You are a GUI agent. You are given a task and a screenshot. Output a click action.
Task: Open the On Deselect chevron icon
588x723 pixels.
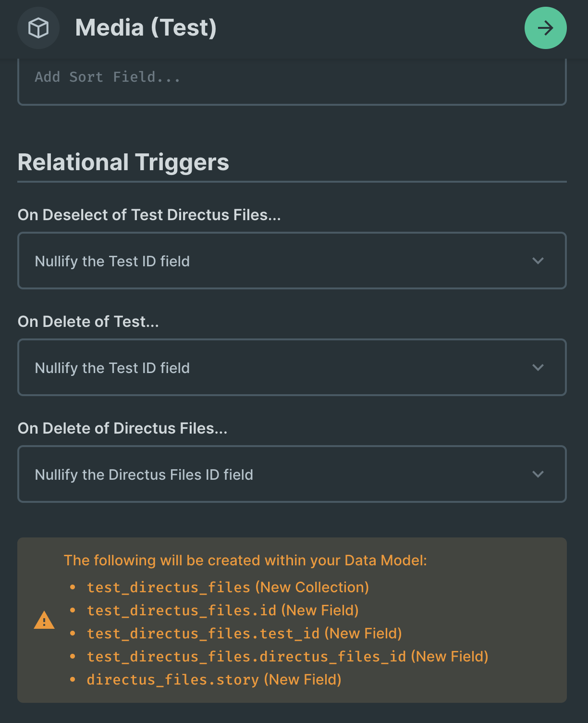tap(538, 261)
